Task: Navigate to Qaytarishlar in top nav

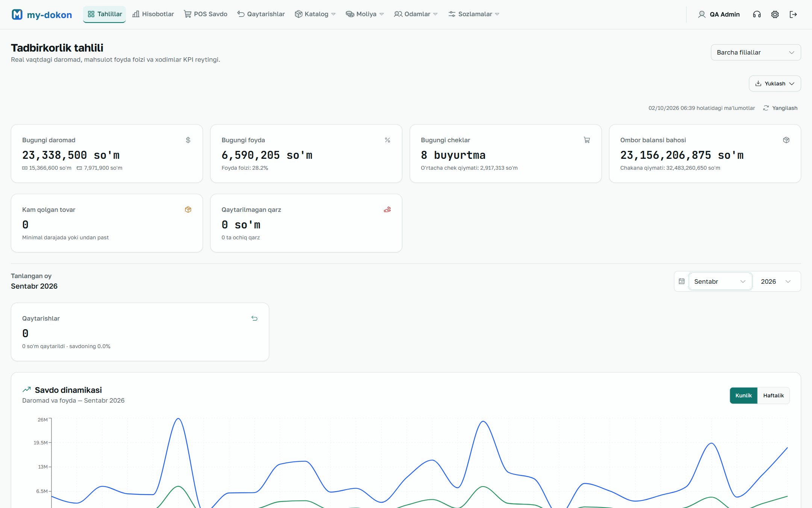Action: (x=261, y=14)
